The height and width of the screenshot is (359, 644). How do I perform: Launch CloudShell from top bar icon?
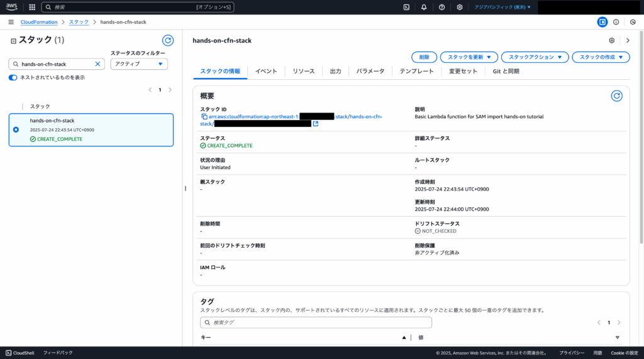point(406,7)
